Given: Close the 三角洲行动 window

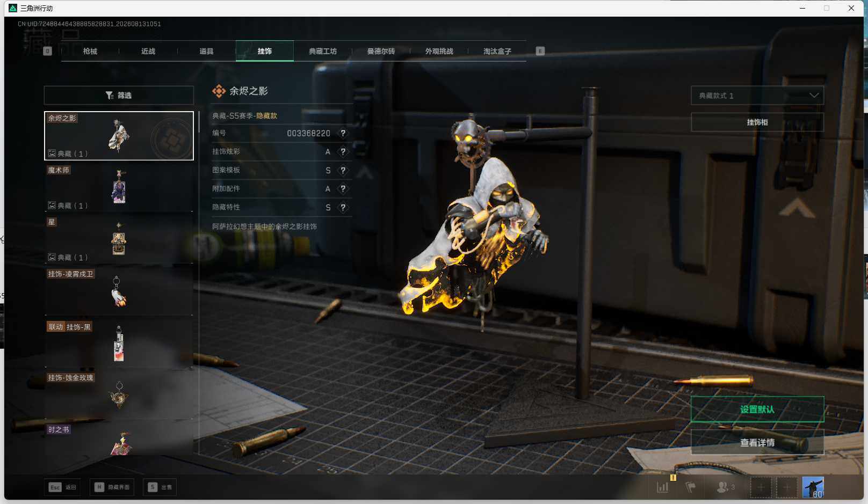Looking at the screenshot, I should (851, 8).
